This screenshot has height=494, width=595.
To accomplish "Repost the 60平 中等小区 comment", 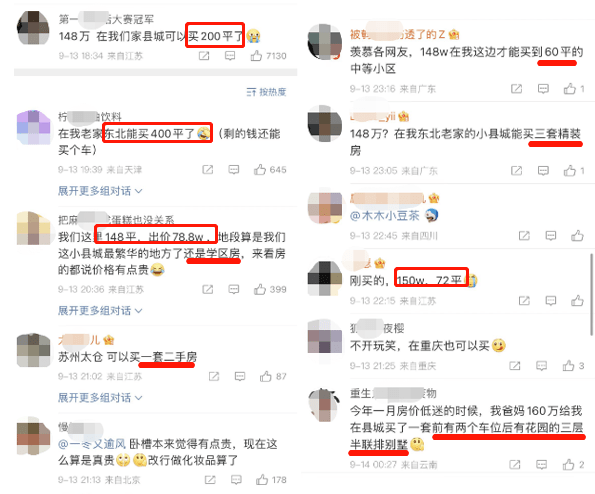I will (516, 89).
